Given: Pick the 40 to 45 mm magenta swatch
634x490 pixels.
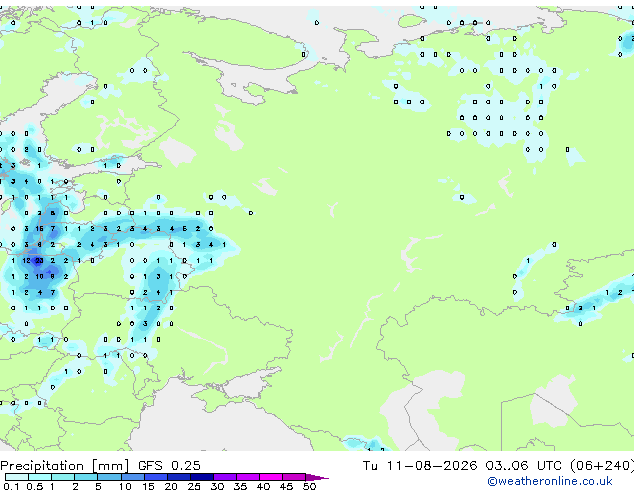Looking at the screenshot, I should pos(271,477).
